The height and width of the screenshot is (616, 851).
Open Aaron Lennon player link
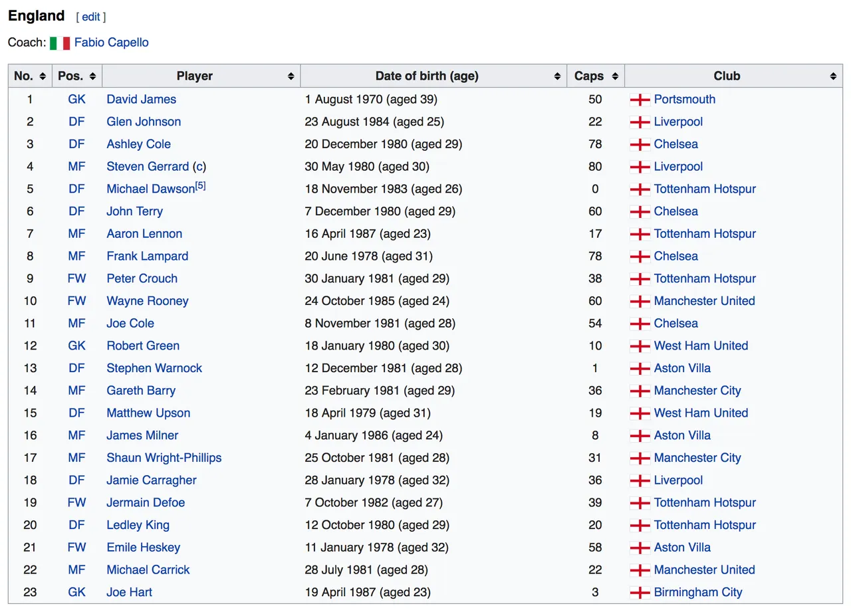(144, 234)
